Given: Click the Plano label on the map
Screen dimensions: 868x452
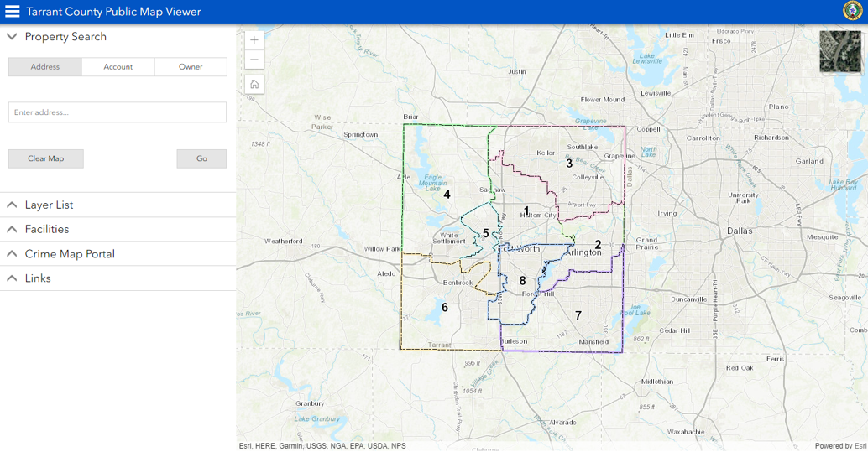Looking at the screenshot, I should pos(778,107).
